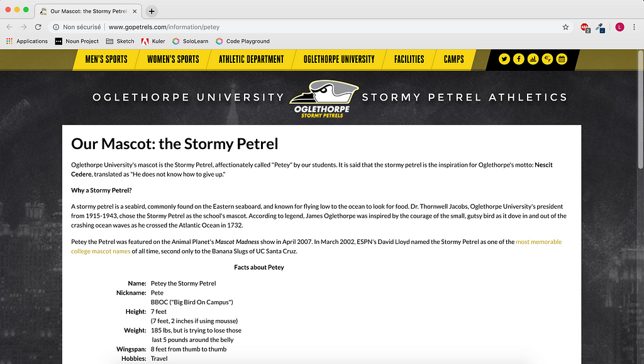Follow the most memorable college mascot names link

(x=316, y=246)
